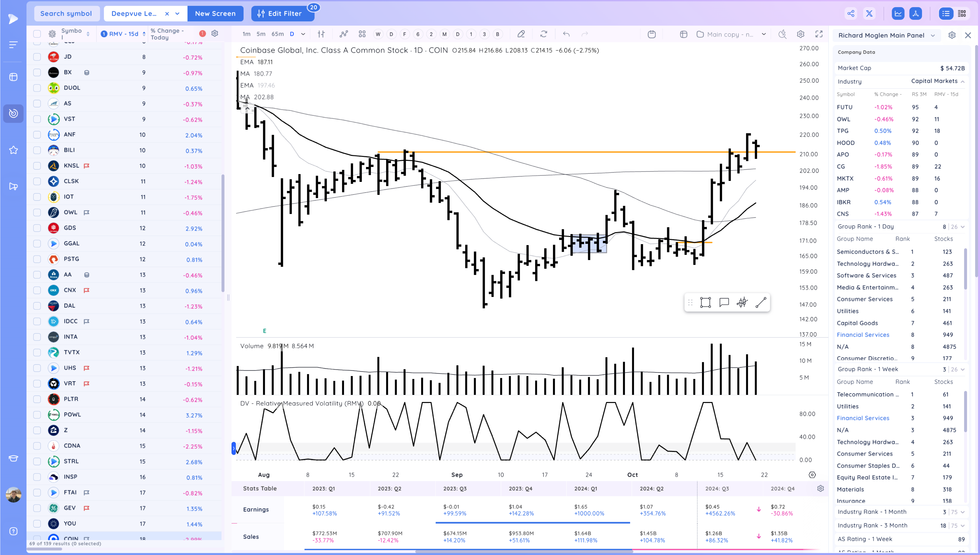Click the pencil draw tool icon
The width and height of the screenshot is (980, 555).
point(521,34)
